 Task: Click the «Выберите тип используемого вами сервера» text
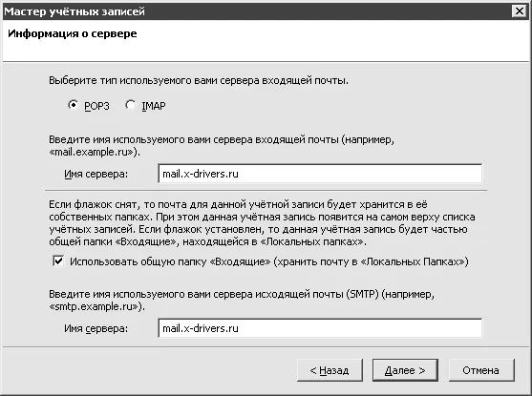pyautogui.click(x=199, y=81)
